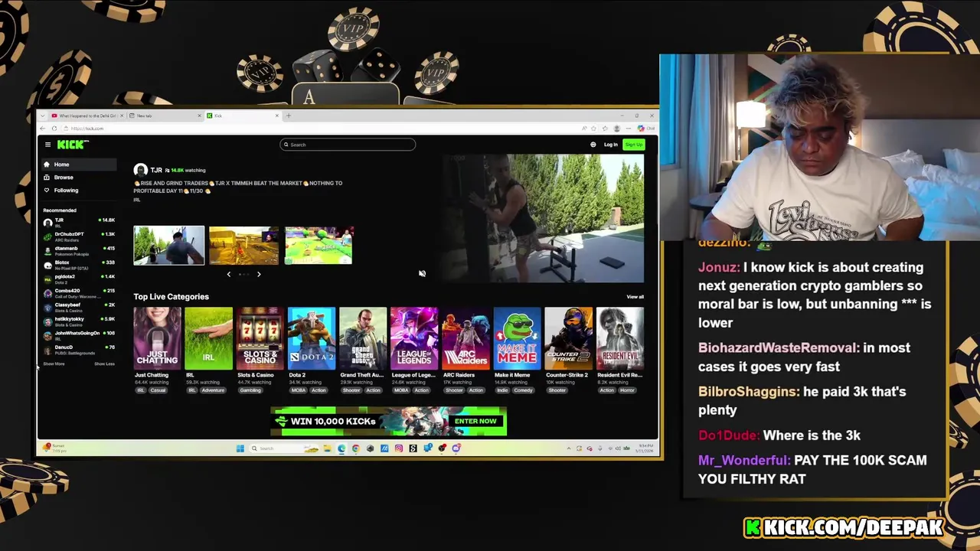
Task: Show next featured stream with right arrow
Action: tap(259, 274)
